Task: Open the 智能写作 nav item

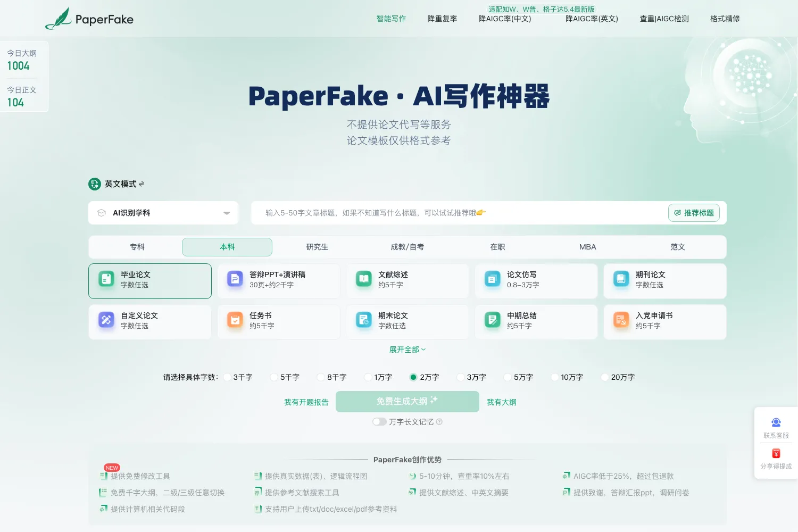Action: pyautogui.click(x=391, y=19)
